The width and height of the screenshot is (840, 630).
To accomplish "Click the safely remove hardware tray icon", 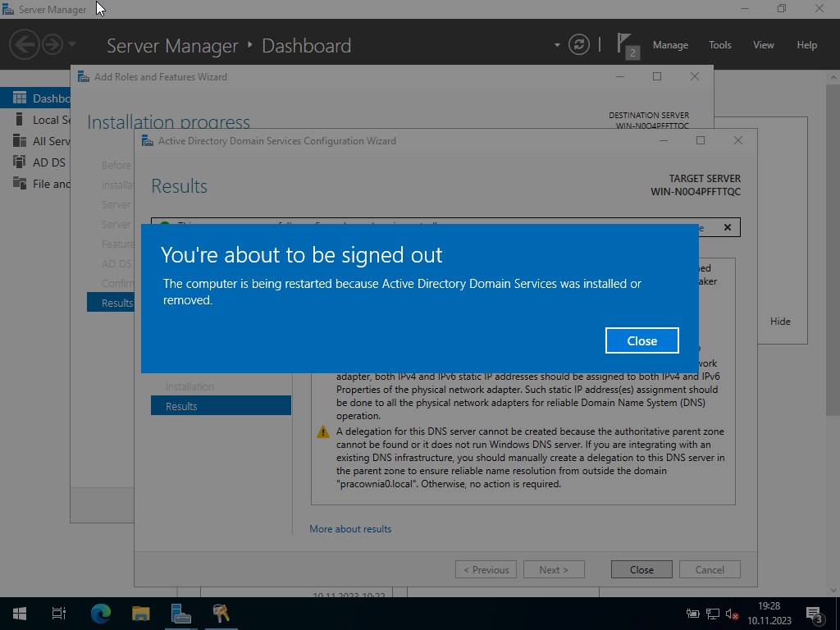I will [693, 614].
